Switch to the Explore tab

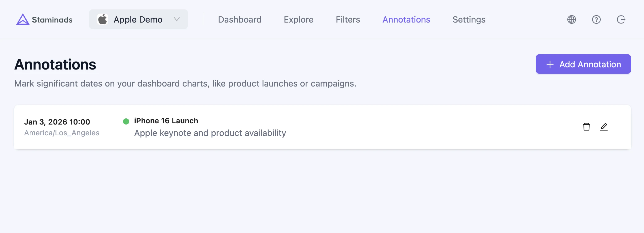pyautogui.click(x=299, y=19)
